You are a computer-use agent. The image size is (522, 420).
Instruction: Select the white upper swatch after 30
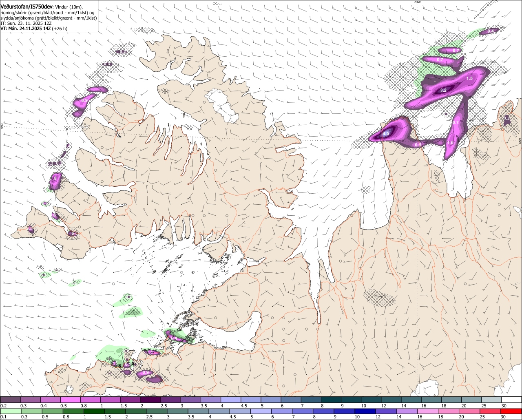click(511, 400)
